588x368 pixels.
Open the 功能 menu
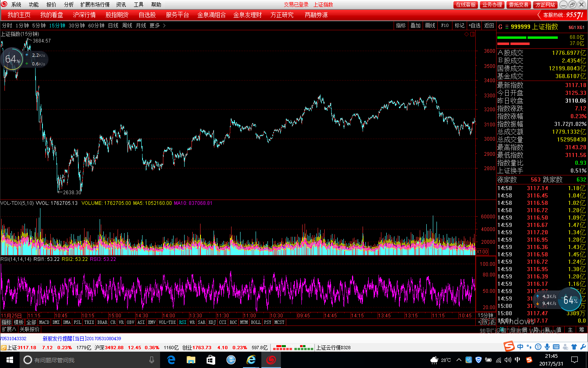[x=34, y=4]
